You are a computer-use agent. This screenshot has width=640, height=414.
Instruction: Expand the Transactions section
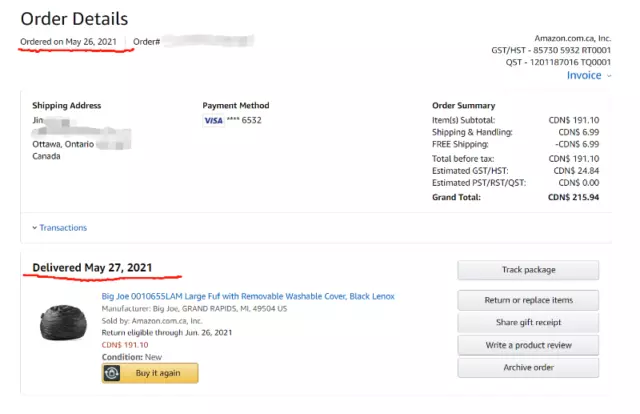tap(59, 228)
